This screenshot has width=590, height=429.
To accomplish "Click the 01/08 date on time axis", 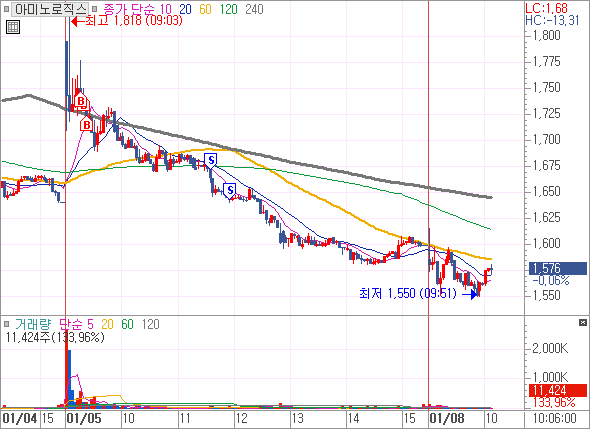I will 447,418.
